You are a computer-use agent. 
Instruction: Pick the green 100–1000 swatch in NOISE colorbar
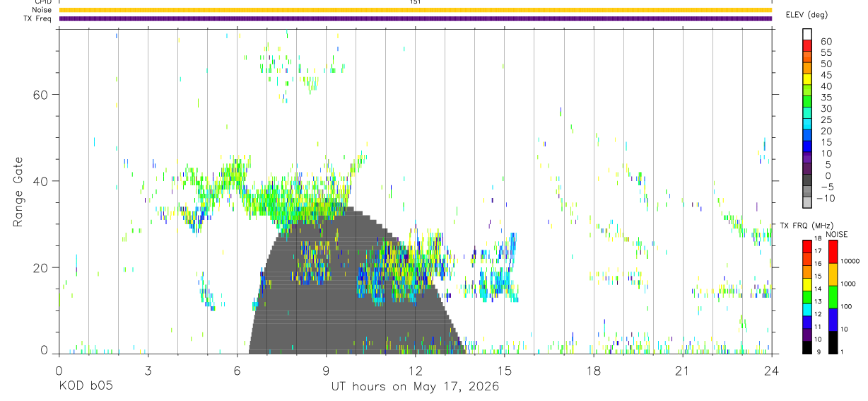pyautogui.click(x=833, y=297)
